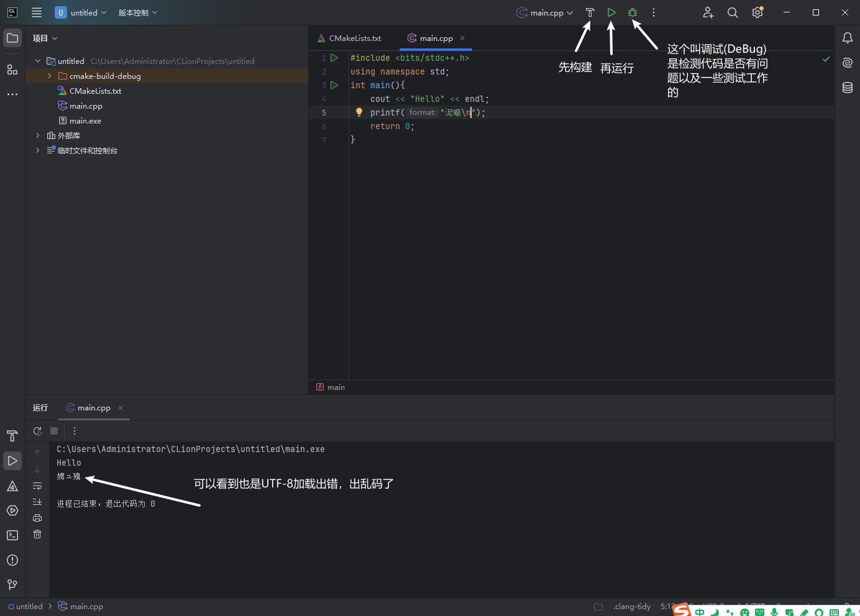This screenshot has height=616, width=860.
Task: Toggle scroll-to-end in the run console
Action: [x=37, y=501]
